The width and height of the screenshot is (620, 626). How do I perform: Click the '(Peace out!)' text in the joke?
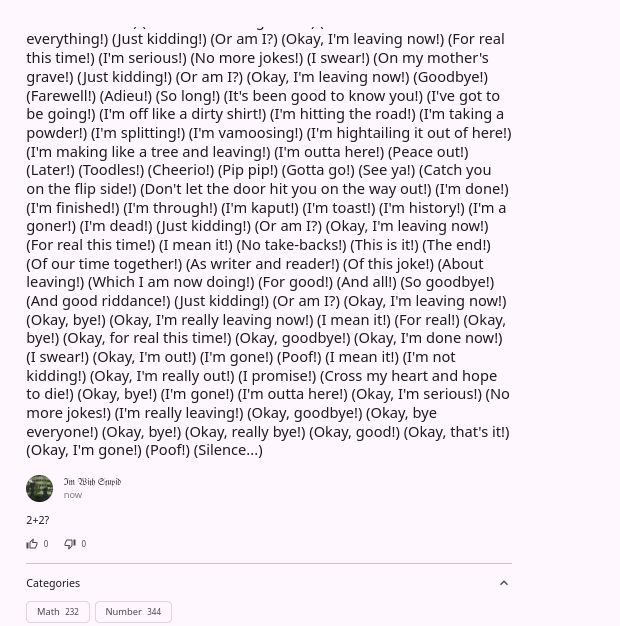(427, 152)
